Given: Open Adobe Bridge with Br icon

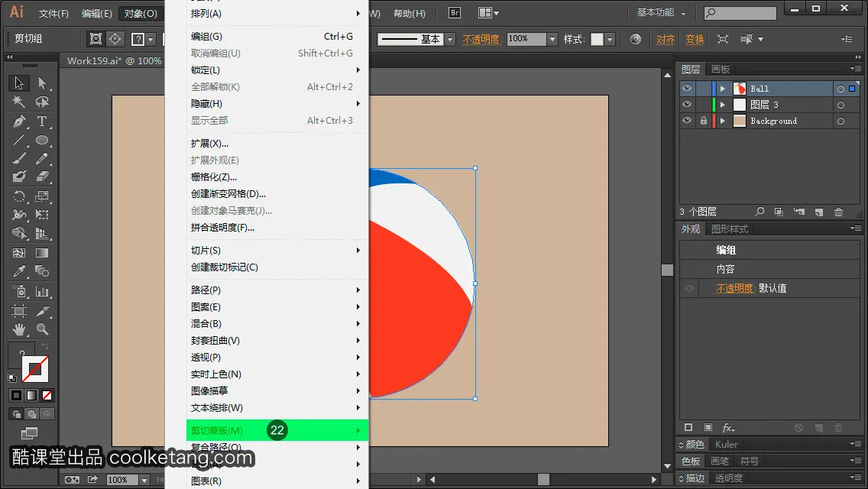Looking at the screenshot, I should pyautogui.click(x=455, y=12).
